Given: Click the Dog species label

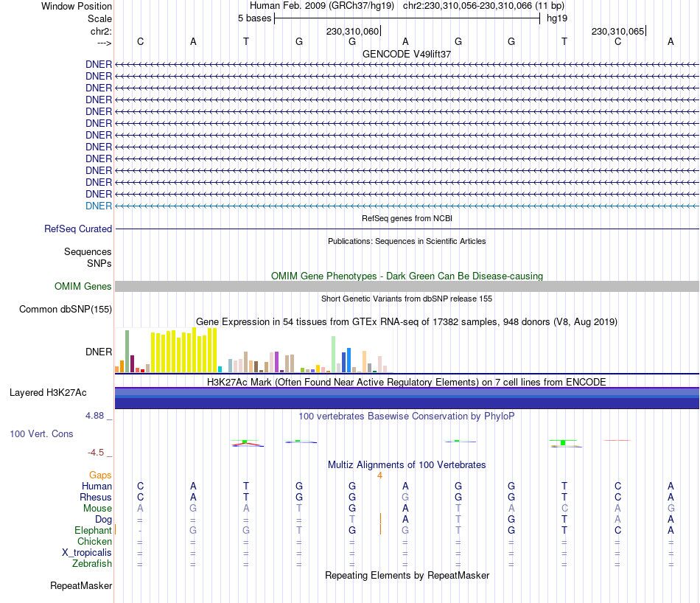Looking at the screenshot, I should pyautogui.click(x=103, y=520).
